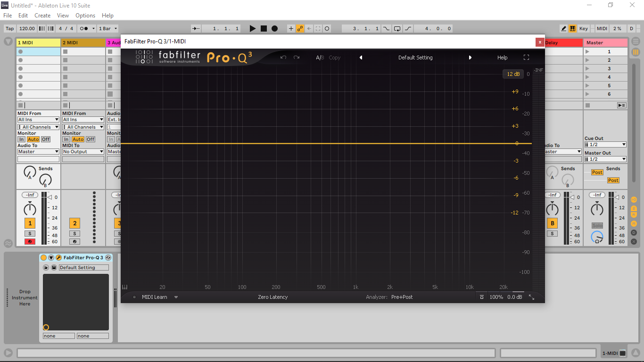Launch Master scene 1
The height and width of the screenshot is (362, 644).
[x=587, y=52]
